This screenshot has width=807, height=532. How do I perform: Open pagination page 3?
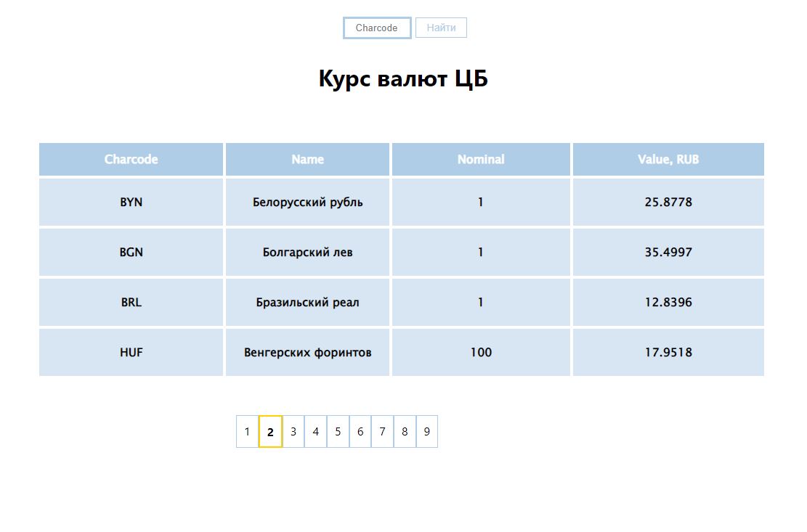tap(293, 432)
